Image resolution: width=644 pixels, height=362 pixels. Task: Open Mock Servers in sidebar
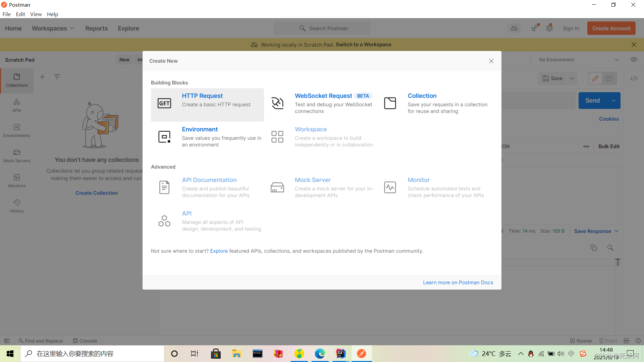click(17, 156)
